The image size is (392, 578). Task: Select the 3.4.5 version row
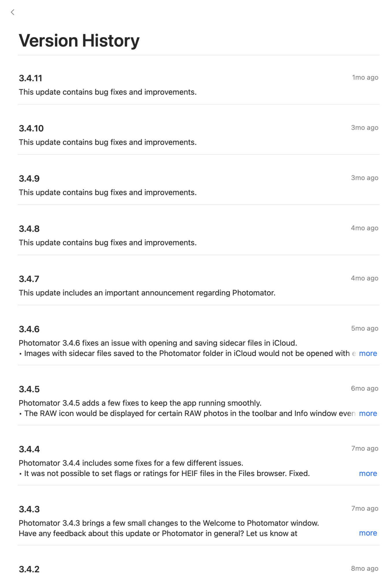[x=29, y=389]
